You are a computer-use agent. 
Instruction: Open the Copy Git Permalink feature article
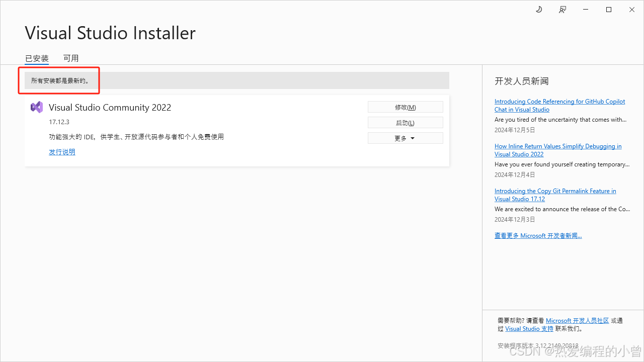[x=555, y=195]
